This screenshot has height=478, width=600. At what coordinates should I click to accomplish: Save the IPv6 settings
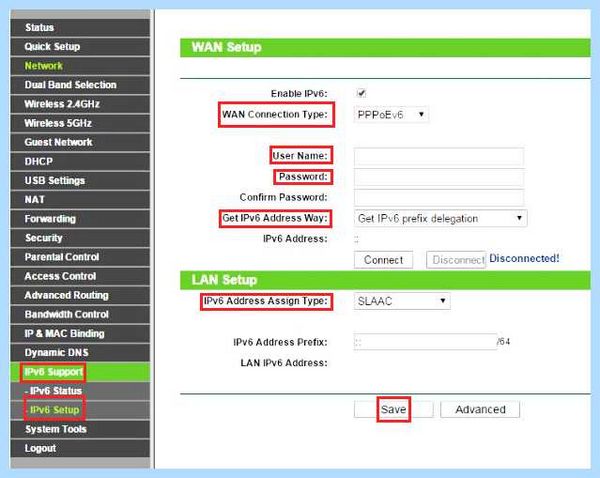pyautogui.click(x=393, y=409)
